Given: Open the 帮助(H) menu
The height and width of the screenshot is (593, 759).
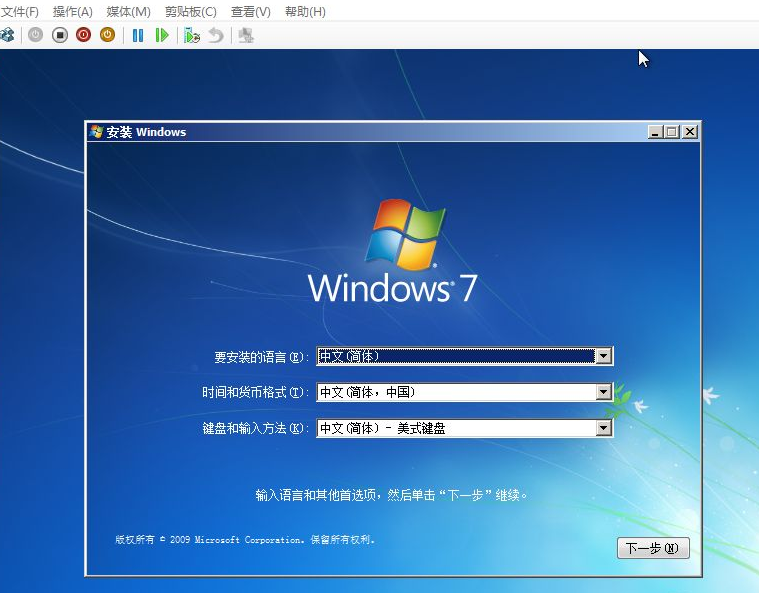Looking at the screenshot, I should pos(305,11).
